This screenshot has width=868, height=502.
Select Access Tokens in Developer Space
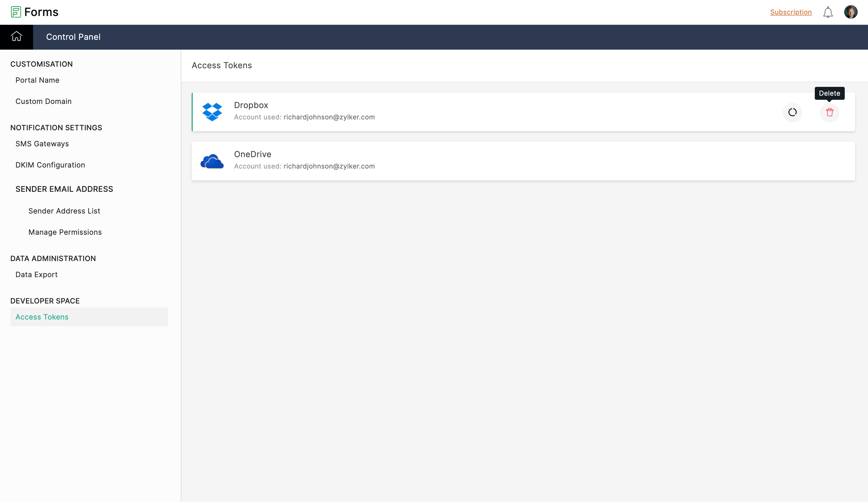tap(42, 317)
